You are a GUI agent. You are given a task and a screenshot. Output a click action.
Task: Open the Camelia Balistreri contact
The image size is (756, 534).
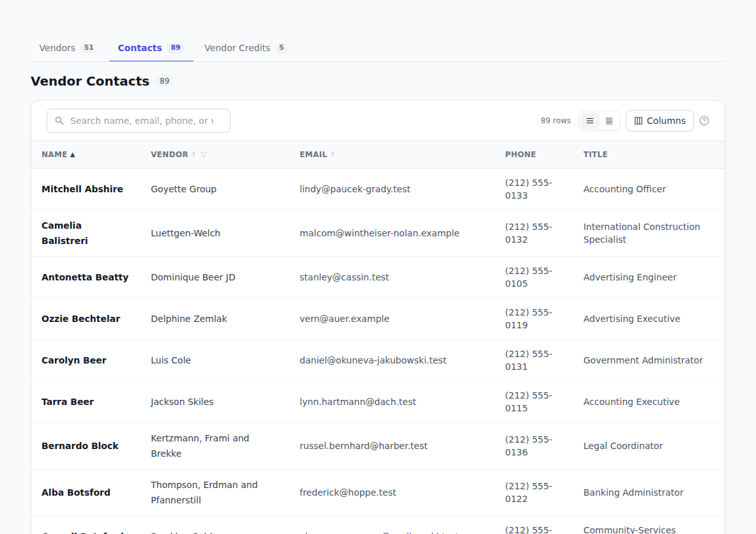click(64, 233)
